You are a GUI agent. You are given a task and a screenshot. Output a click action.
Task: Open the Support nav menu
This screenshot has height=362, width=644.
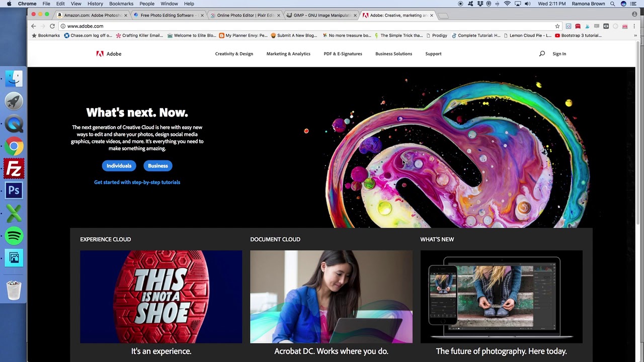433,54
